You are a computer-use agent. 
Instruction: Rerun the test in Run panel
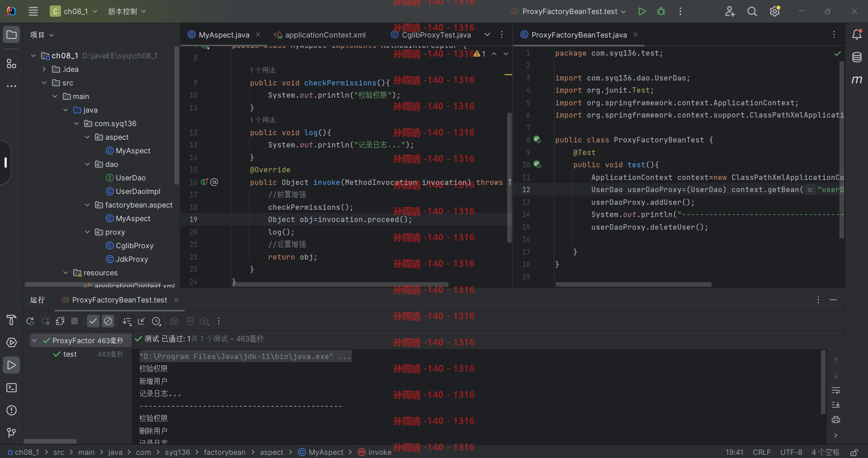pyautogui.click(x=30, y=321)
